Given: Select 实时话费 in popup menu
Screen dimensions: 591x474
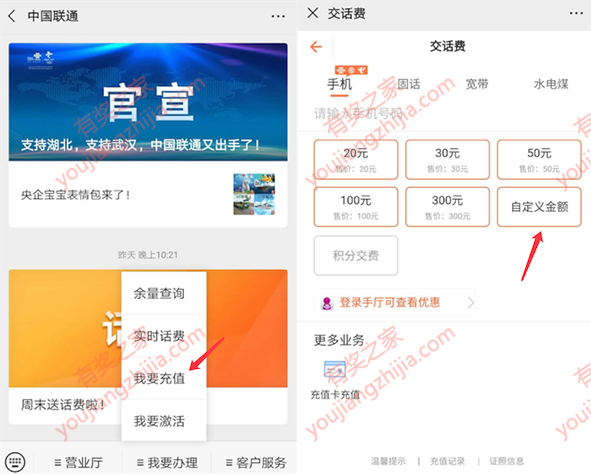Looking at the screenshot, I should click(x=164, y=336).
